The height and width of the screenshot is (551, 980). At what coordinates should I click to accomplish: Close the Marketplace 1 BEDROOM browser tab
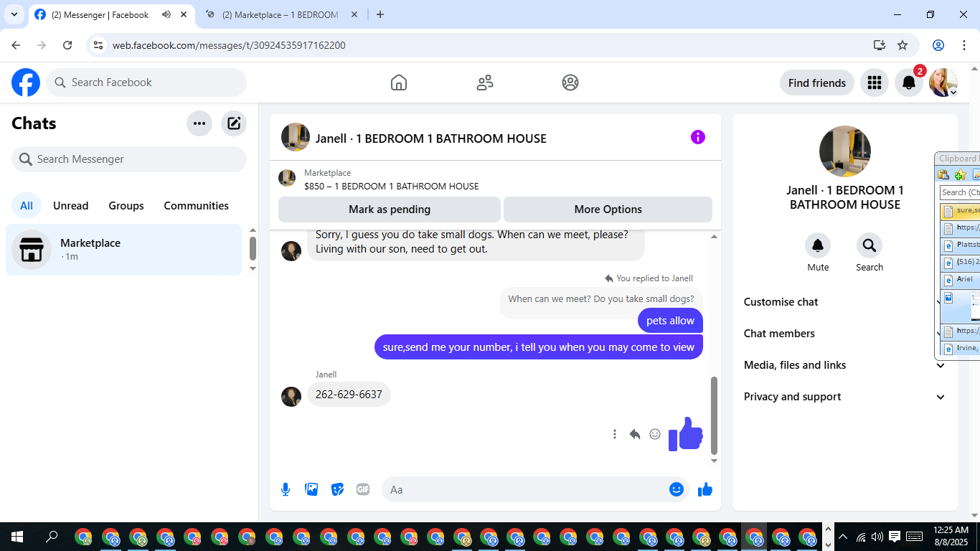(354, 14)
